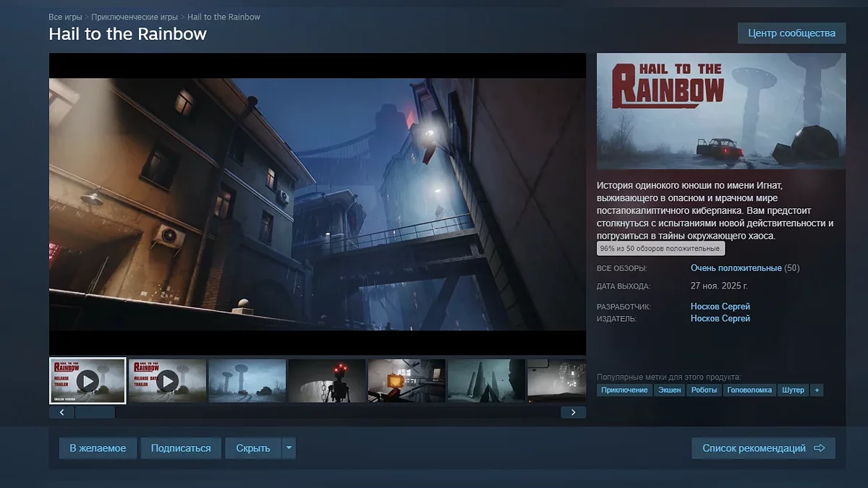This screenshot has height=488, width=868.
Task: Select the Шутер tag
Action: point(793,390)
